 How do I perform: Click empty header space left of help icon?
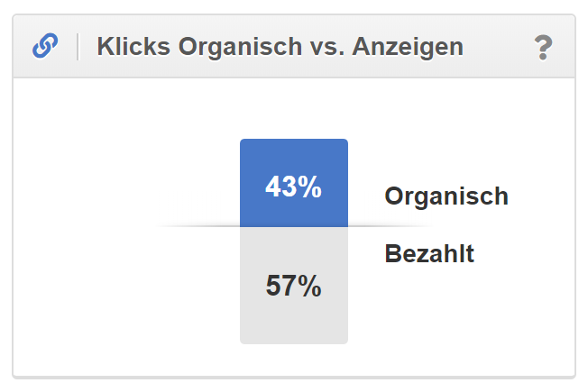pos(501,47)
